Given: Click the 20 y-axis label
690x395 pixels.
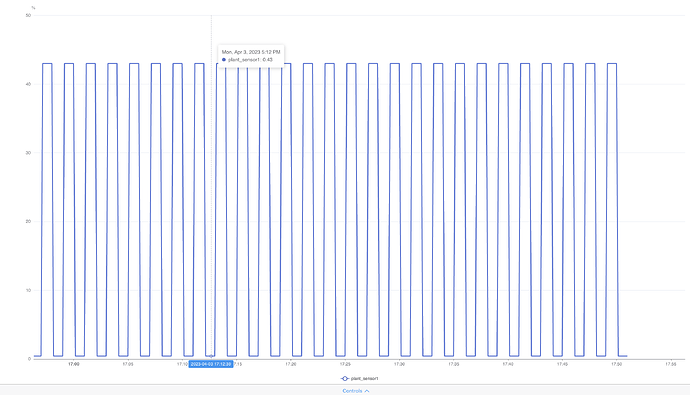Looking at the screenshot, I should (x=28, y=221).
